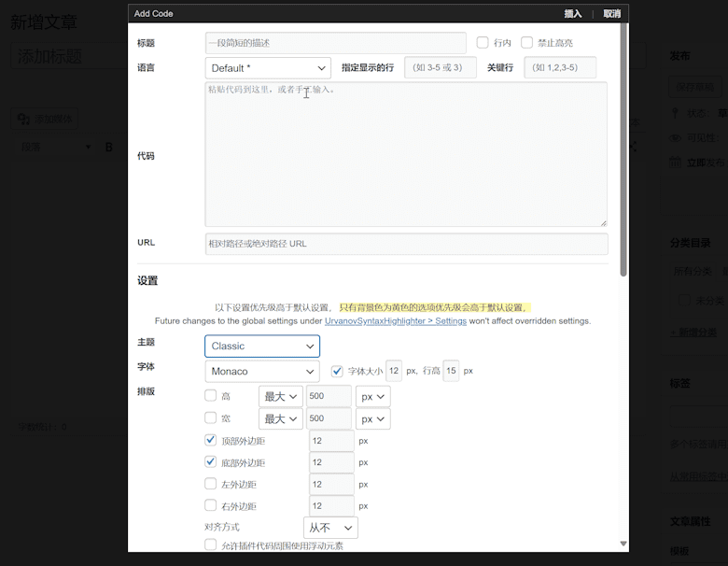
Task: Click the 添加媒体 button in background editor
Action: click(x=45, y=119)
